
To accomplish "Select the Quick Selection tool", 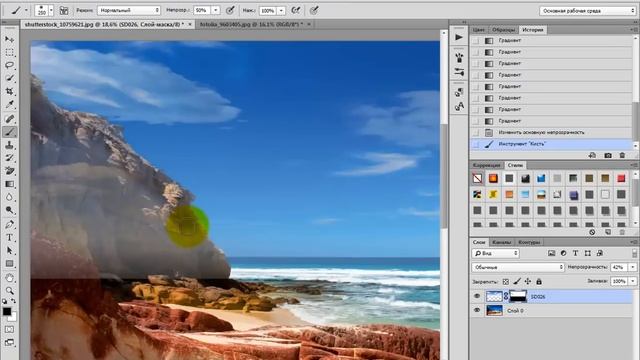I will tap(9, 78).
